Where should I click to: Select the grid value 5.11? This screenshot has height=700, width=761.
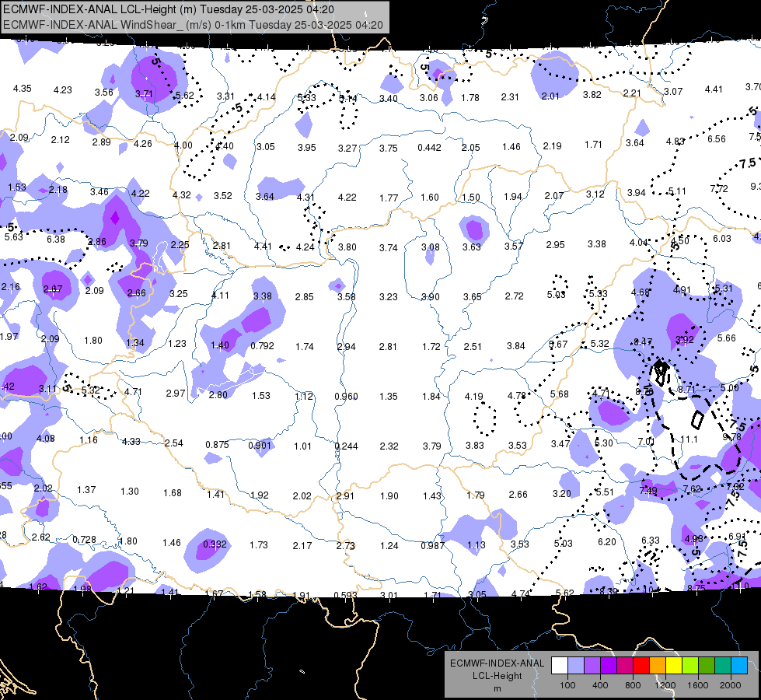click(x=677, y=191)
